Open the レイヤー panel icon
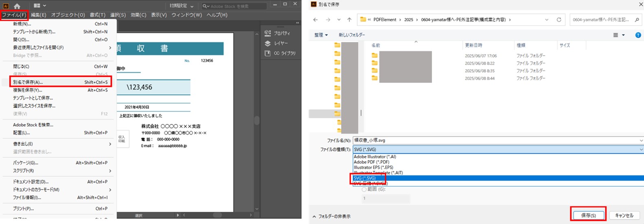The height and width of the screenshot is (224, 644). (268, 43)
